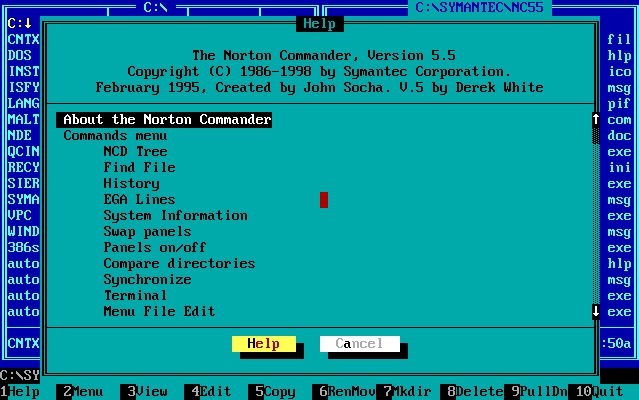Select VPC entry in left panel
Screen dimensions: 639x400
point(20,215)
